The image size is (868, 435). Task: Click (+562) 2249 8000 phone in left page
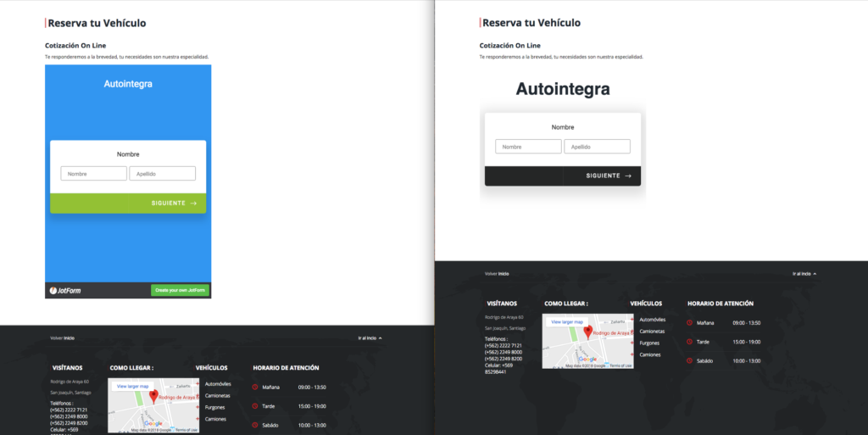click(69, 416)
